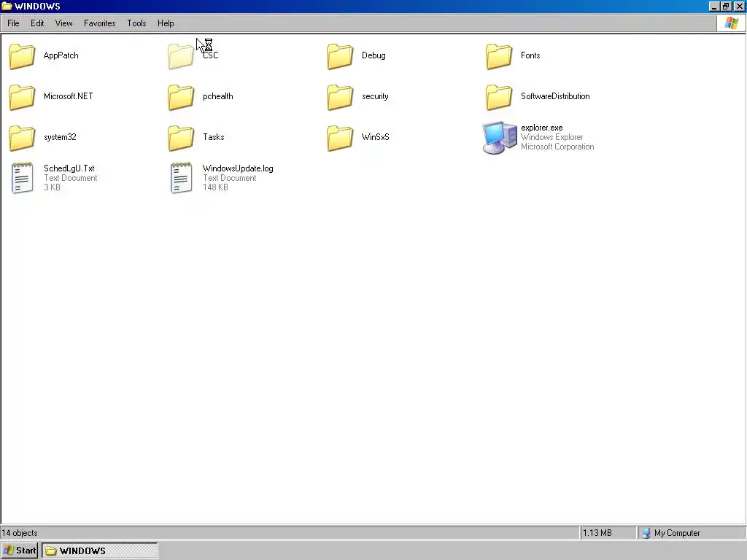Image resolution: width=747 pixels, height=560 pixels.
Task: Select the CSC folder icon
Action: [181, 56]
